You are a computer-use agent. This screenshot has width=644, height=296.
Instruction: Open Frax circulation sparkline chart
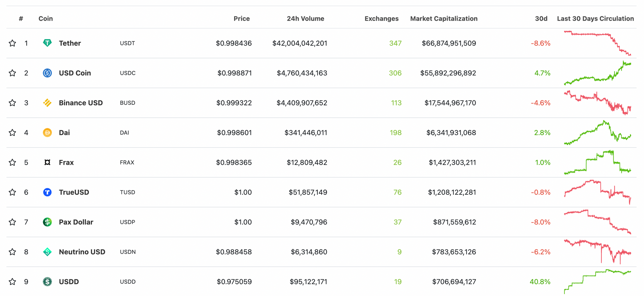(x=597, y=162)
